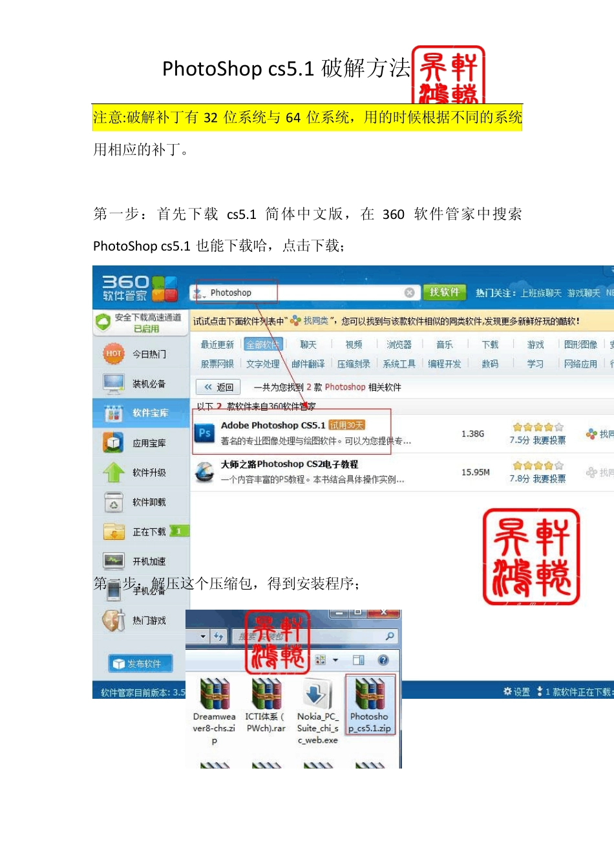614x868 pixels.
Task: Focus the Photoshop search input field
Action: [305, 293]
